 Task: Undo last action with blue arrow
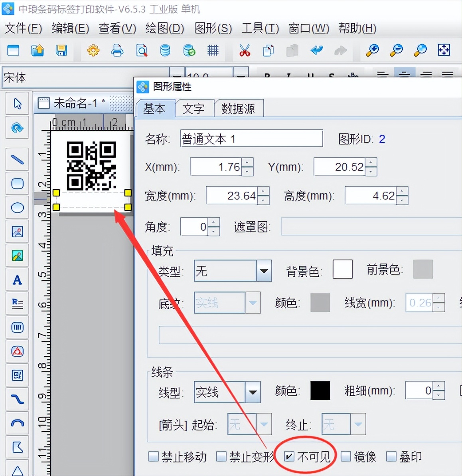tap(317, 50)
